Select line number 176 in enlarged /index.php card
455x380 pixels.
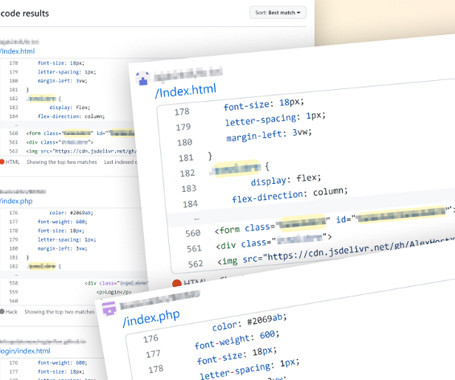point(151,339)
